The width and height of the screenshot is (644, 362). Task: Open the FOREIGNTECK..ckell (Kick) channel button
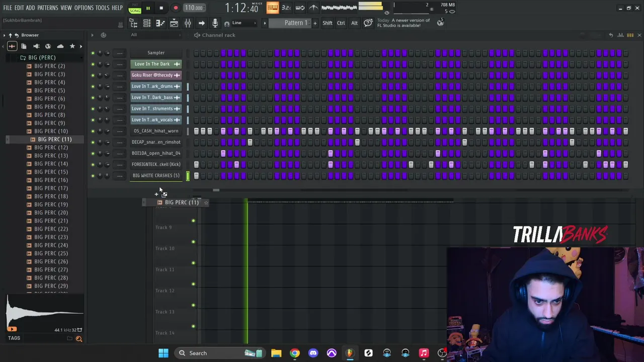[x=156, y=164]
